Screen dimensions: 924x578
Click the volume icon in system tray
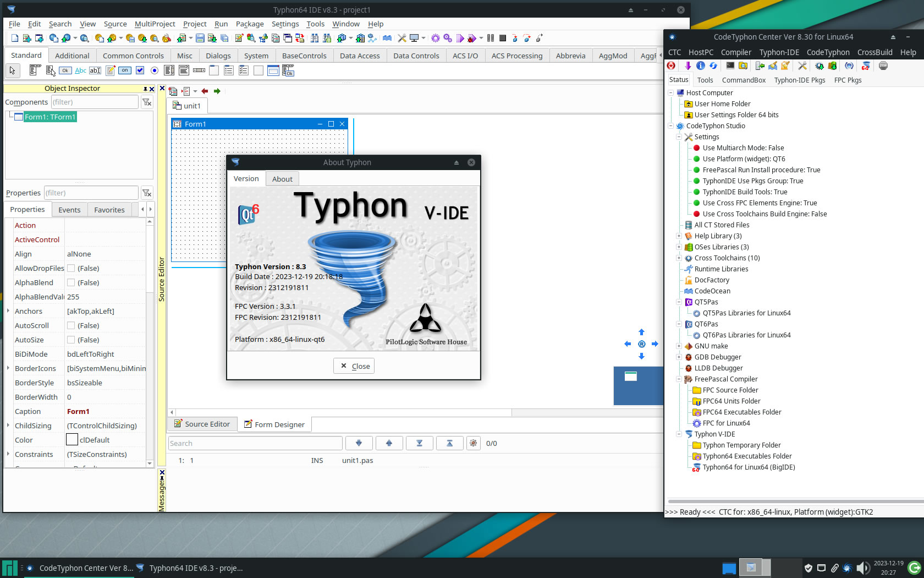[863, 568]
